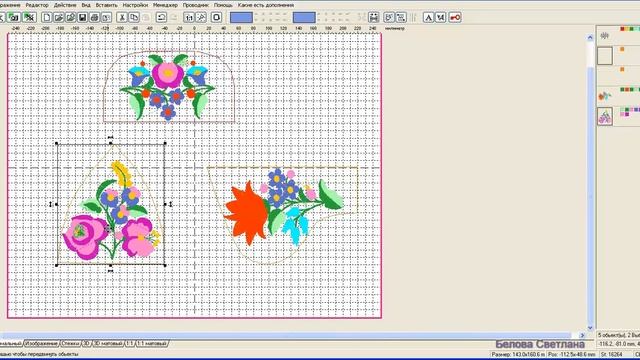Switch to the Изображение tab
The width and height of the screenshot is (640, 360).
coord(42,344)
